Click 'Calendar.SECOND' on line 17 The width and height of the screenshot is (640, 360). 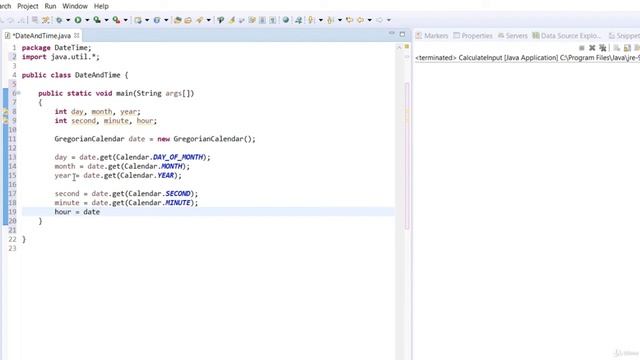[160, 193]
